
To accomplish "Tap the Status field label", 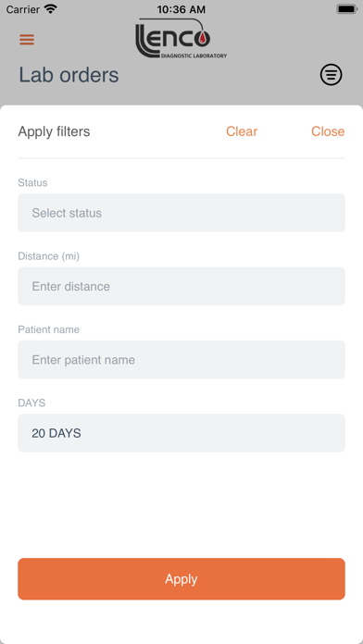I will click(x=32, y=183).
